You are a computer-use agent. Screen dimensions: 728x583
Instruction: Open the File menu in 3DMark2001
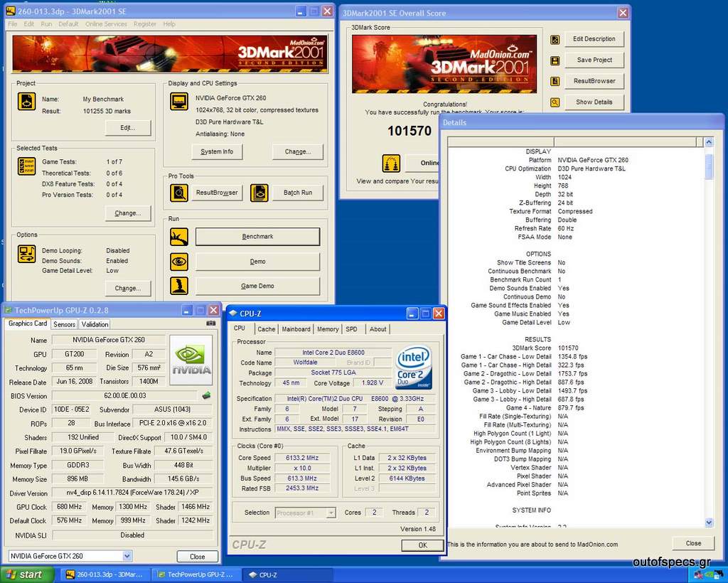13,24
